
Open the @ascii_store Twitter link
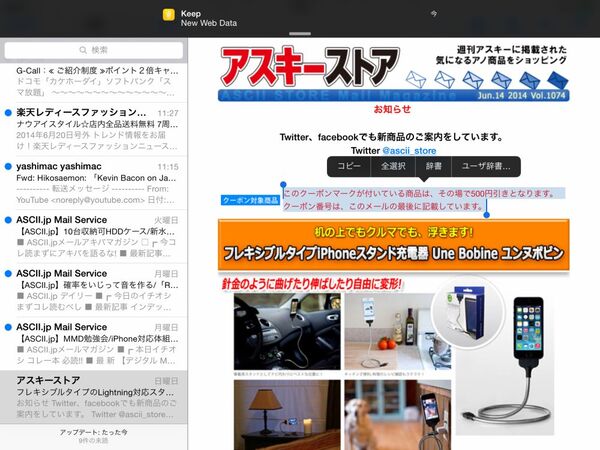coord(409,151)
